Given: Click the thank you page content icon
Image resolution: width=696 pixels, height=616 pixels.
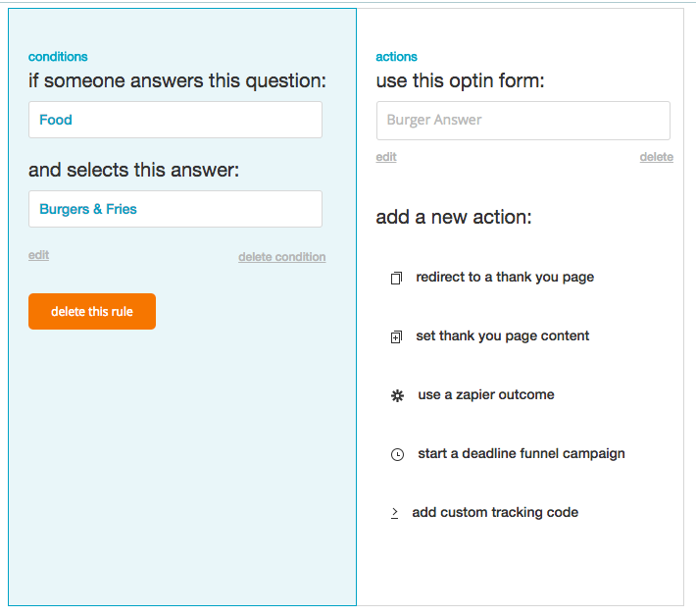Looking at the screenshot, I should 396,337.
